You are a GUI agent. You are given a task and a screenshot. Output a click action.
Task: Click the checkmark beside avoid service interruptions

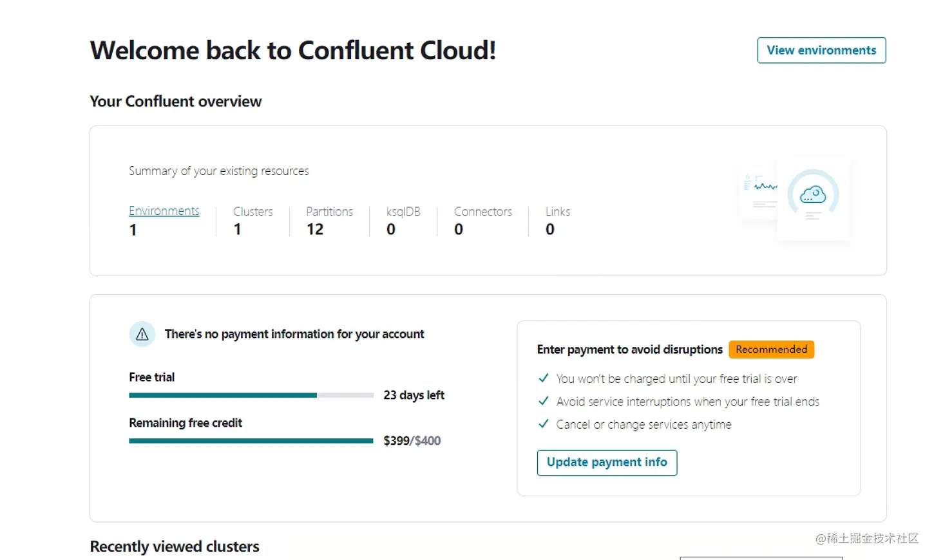pos(544,401)
